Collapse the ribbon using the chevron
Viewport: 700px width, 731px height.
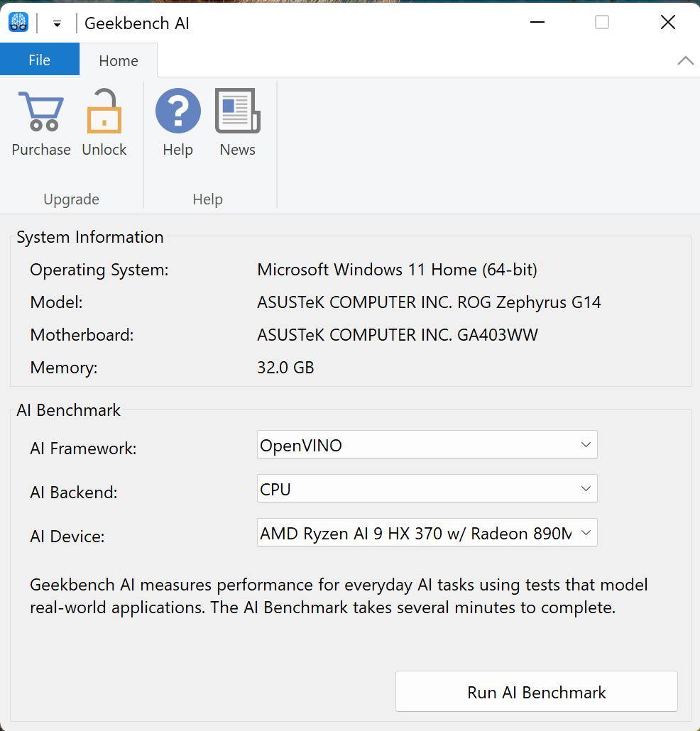point(685,61)
